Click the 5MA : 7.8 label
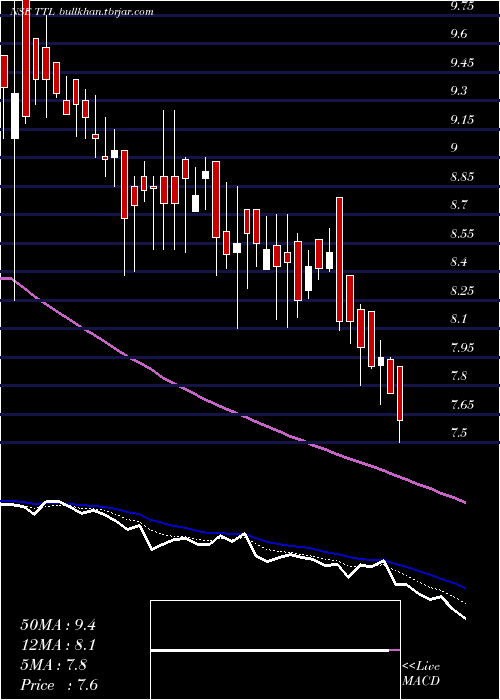This screenshot has height=700, width=500. point(54,665)
